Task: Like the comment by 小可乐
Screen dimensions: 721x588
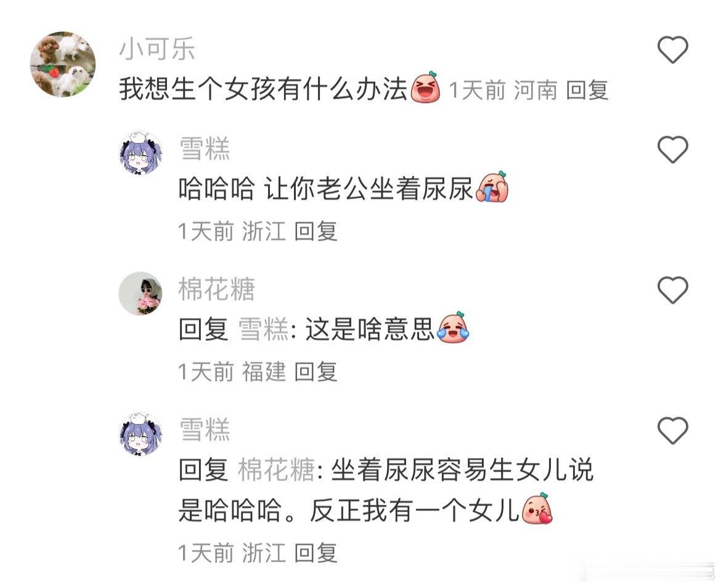Action: [x=673, y=49]
